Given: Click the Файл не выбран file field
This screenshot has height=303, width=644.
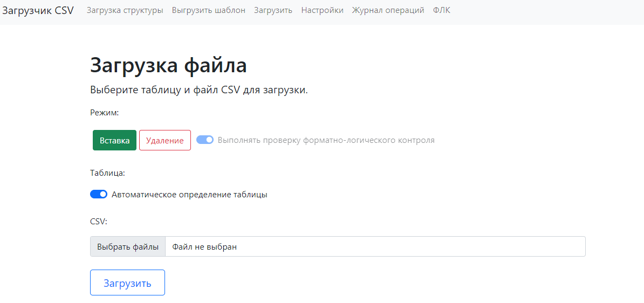Looking at the screenshot, I should point(374,246).
